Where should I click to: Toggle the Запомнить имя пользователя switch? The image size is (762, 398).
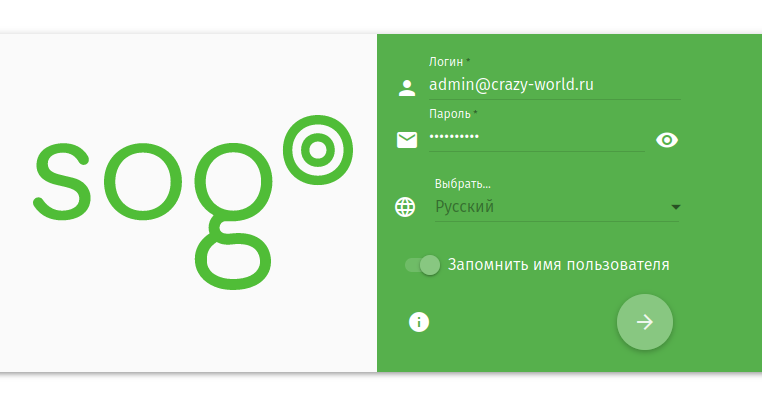pyautogui.click(x=423, y=265)
